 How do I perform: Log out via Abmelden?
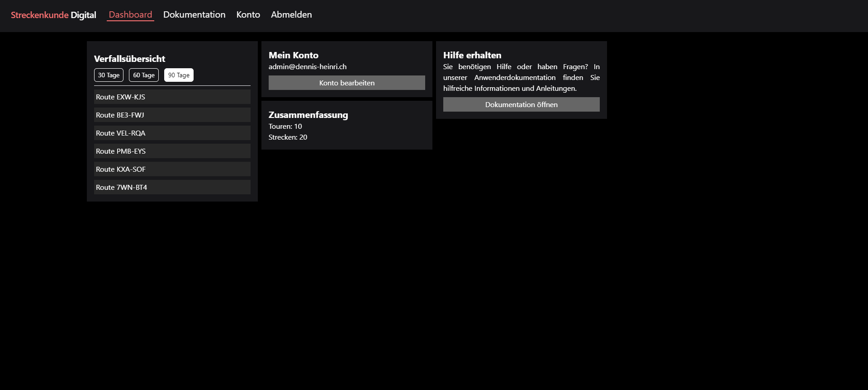291,14
